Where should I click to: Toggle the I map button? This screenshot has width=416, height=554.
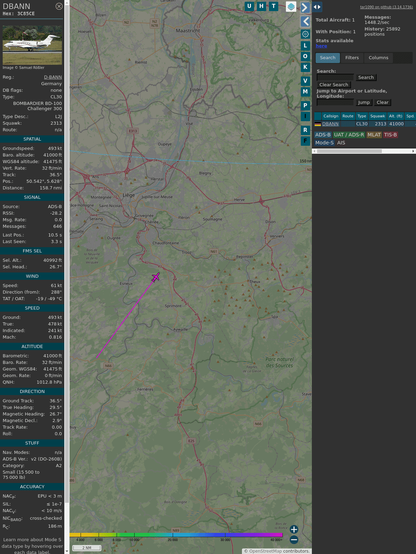305,116
